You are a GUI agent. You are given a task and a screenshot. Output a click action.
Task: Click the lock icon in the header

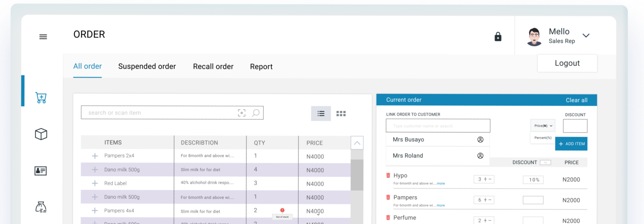coord(498,37)
